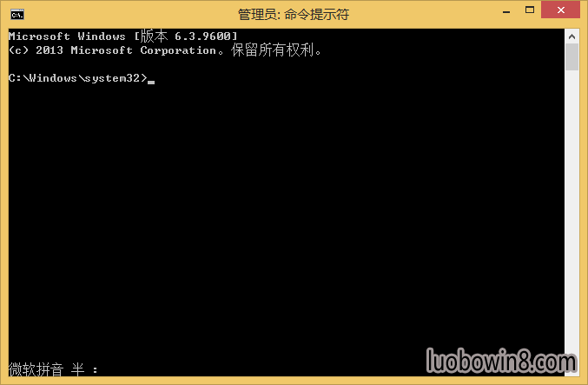Click the C:\Windows\system32> prompt line
Image resolution: width=588 pixels, height=385 pixels.
(78, 78)
